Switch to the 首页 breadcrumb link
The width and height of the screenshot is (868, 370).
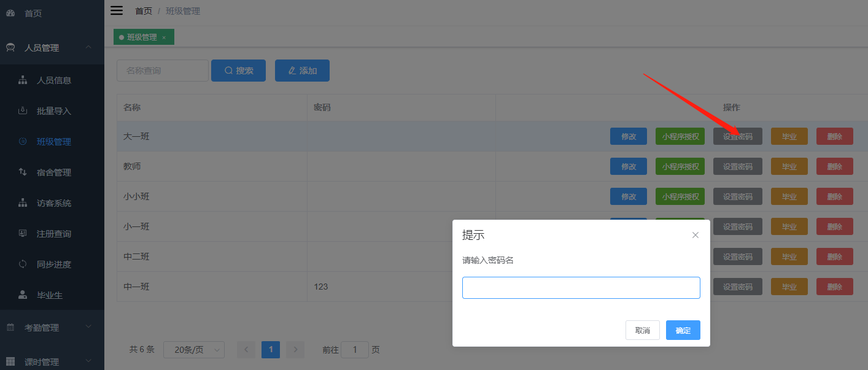(x=143, y=10)
